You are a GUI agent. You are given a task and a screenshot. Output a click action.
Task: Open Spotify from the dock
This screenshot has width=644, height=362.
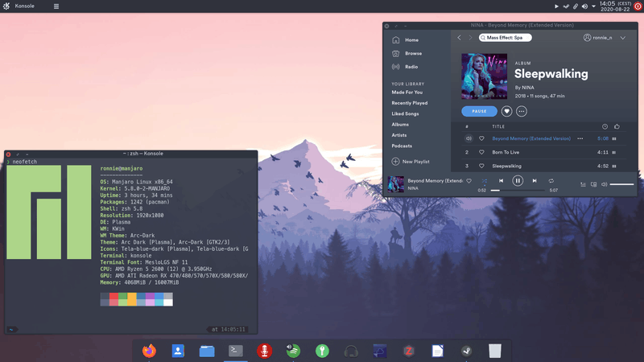(293, 351)
